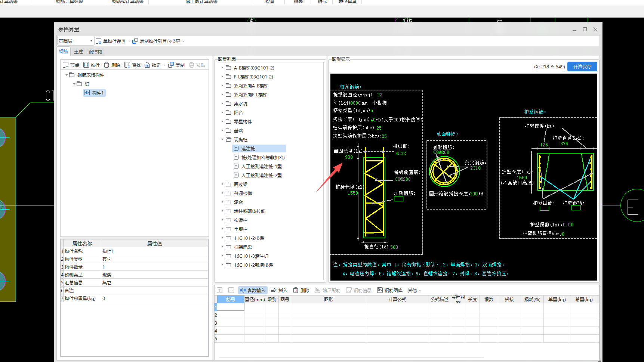Click the 节点 node icon in toolbar
644x362 pixels.
pos(66,65)
